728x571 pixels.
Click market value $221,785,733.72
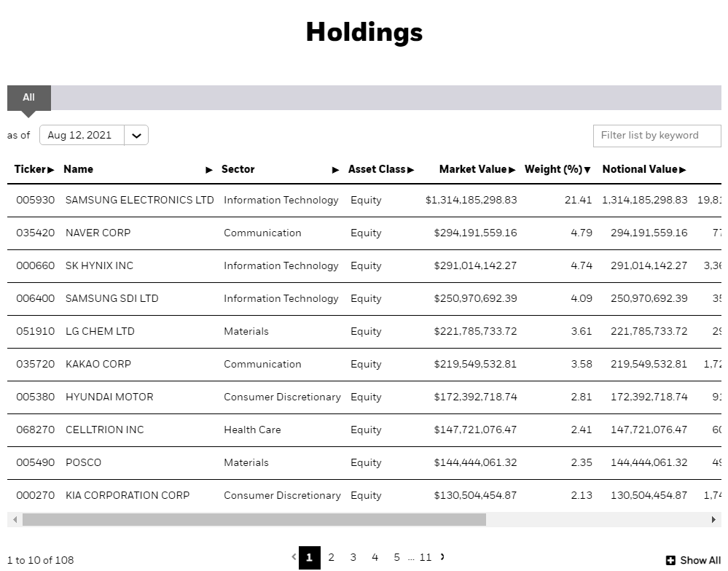coord(475,331)
